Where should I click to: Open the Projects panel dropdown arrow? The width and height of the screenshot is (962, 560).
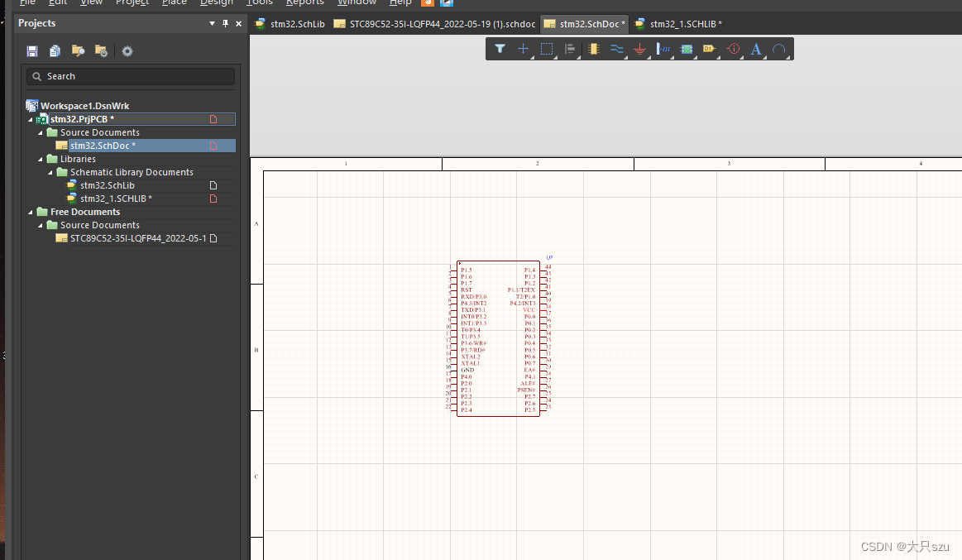(x=213, y=24)
